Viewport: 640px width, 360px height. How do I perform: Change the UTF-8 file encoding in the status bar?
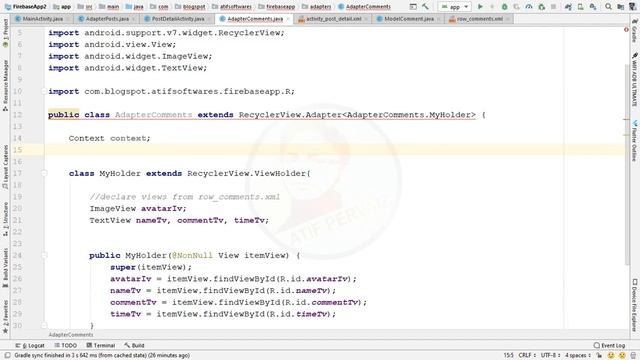pyautogui.click(x=551, y=356)
